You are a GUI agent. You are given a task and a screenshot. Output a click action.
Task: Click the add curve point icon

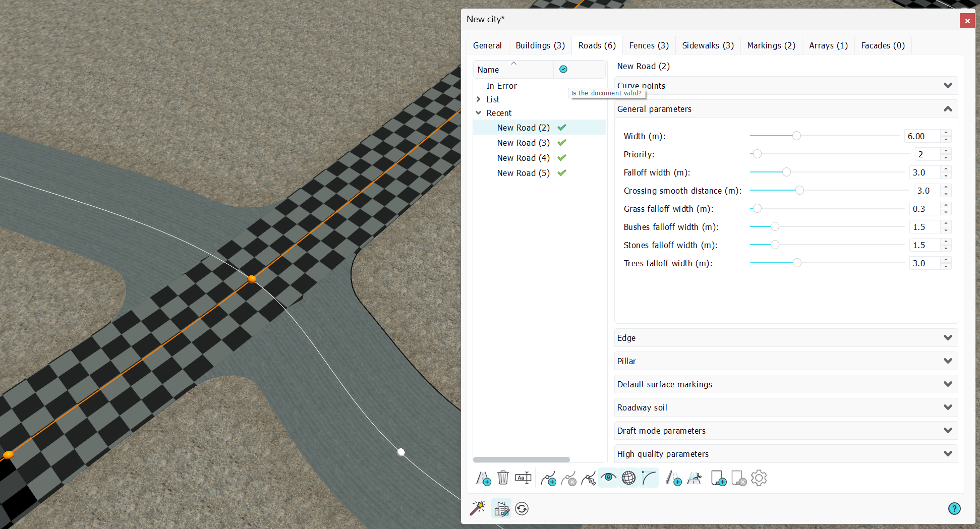coord(548,478)
